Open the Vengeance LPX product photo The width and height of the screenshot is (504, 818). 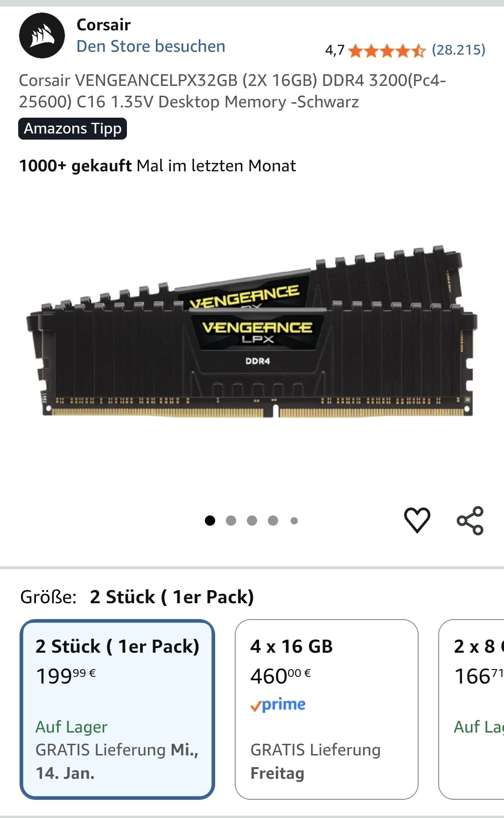[x=252, y=331]
